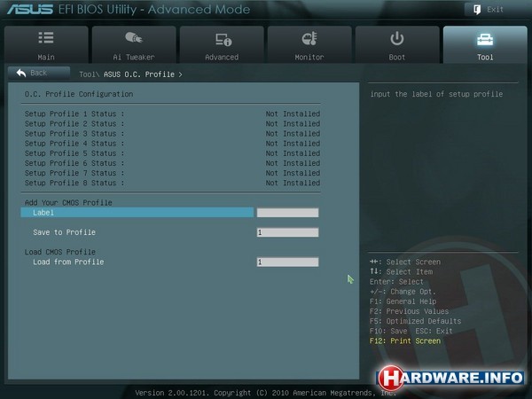The image size is (532, 399).
Task: Click the Save to Profile value field
Action: point(287,232)
